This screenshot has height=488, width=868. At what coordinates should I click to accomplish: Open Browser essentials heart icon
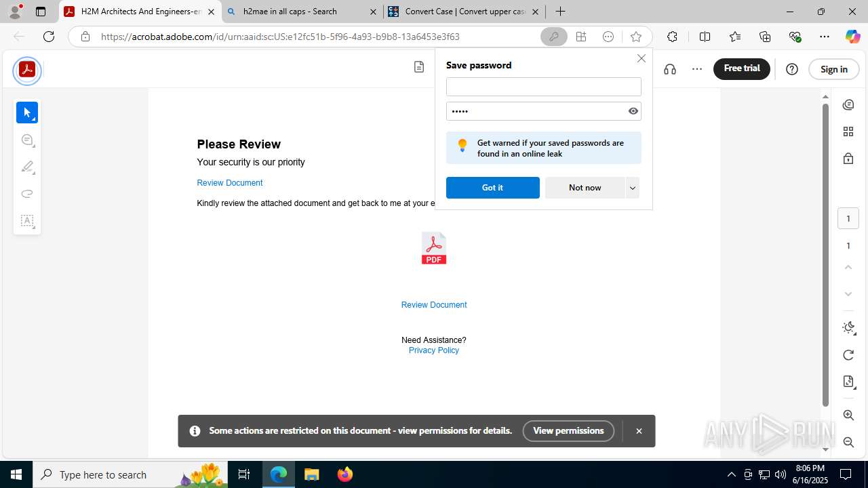795,37
